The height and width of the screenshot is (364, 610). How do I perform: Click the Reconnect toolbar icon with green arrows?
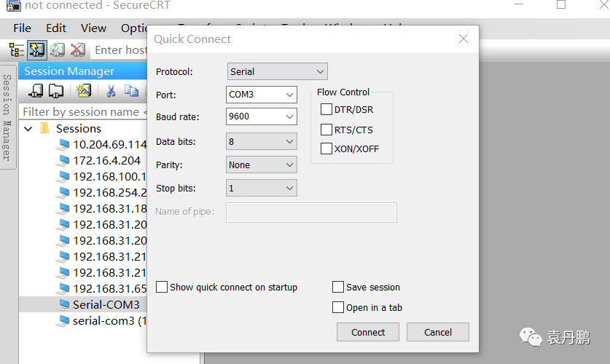[x=58, y=50]
